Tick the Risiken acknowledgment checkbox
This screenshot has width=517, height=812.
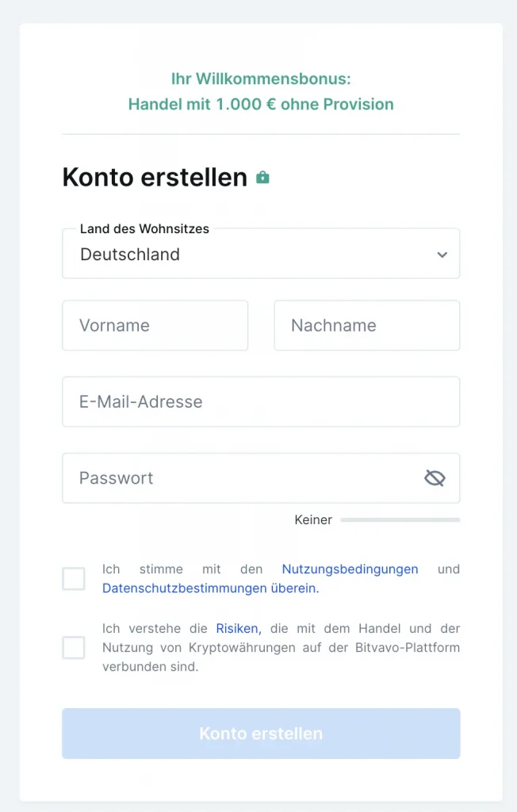[74, 648]
